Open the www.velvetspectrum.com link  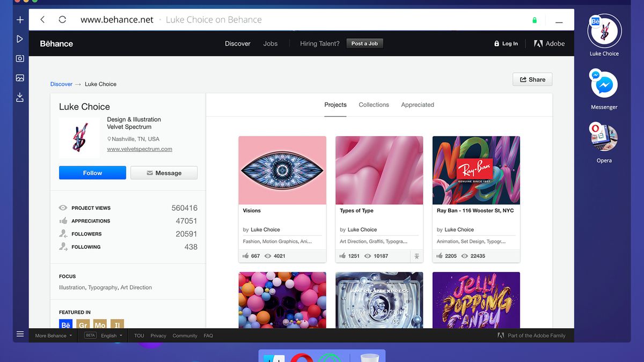tap(140, 149)
